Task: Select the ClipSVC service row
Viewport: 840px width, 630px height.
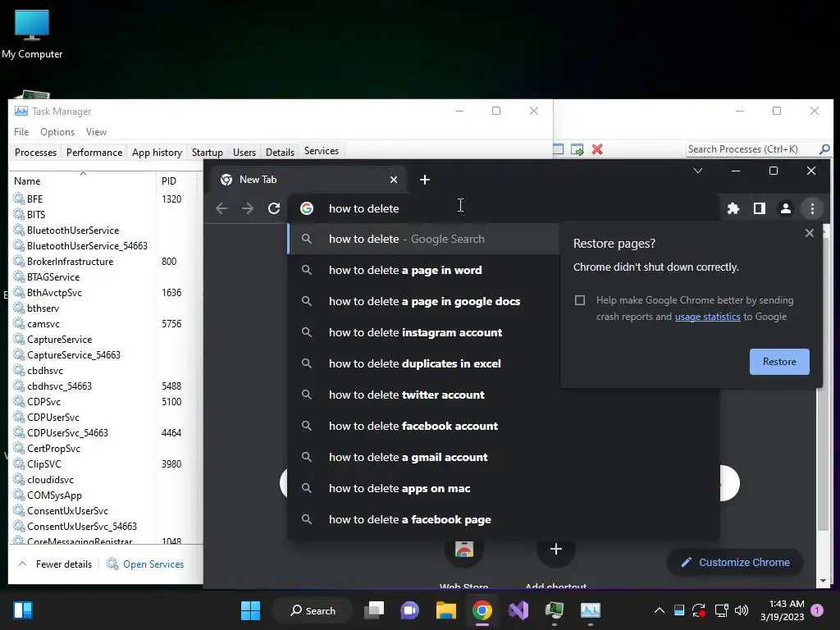Action: pos(106,464)
